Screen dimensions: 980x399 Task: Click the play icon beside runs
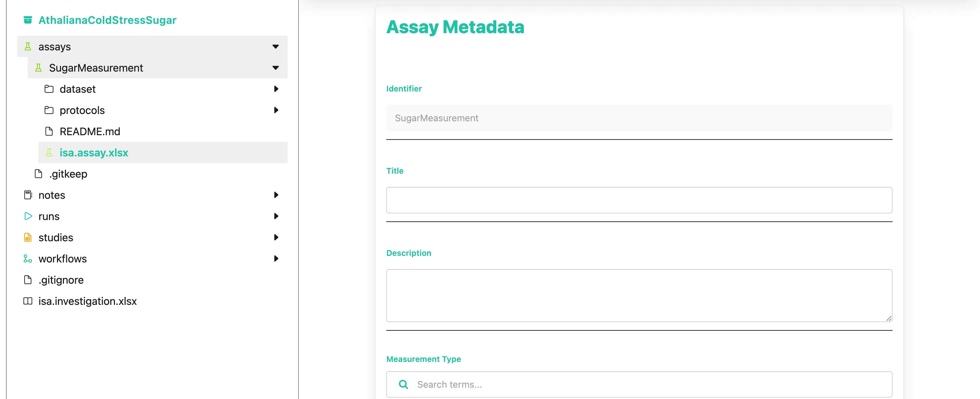[28, 216]
